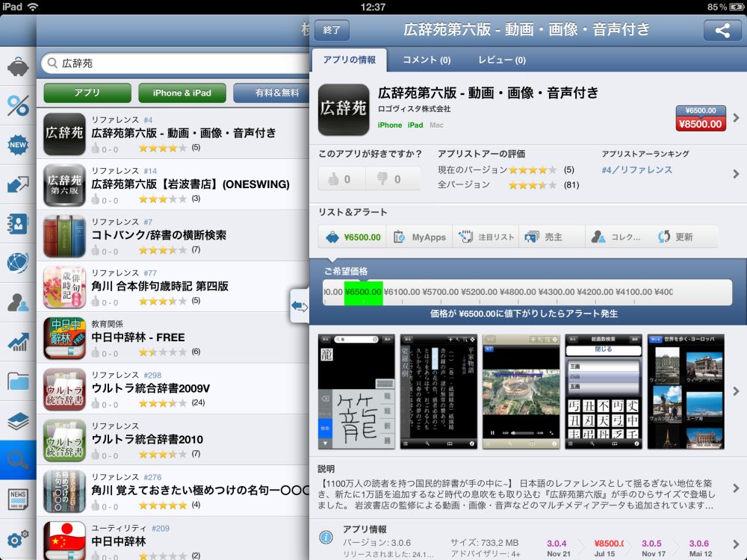Viewport: 747px width, 560px height.
Task: Select コトバンク/辞書の横断検索 row
Action: [173, 236]
